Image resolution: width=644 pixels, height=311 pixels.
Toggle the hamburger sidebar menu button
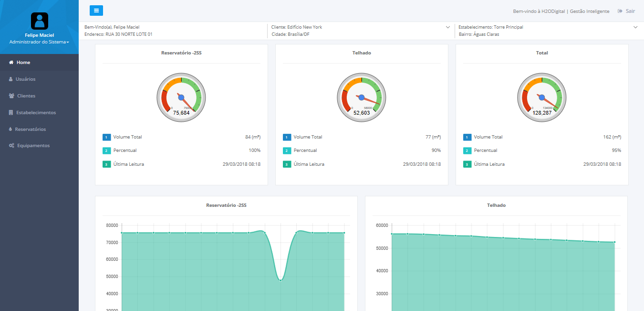[96, 11]
